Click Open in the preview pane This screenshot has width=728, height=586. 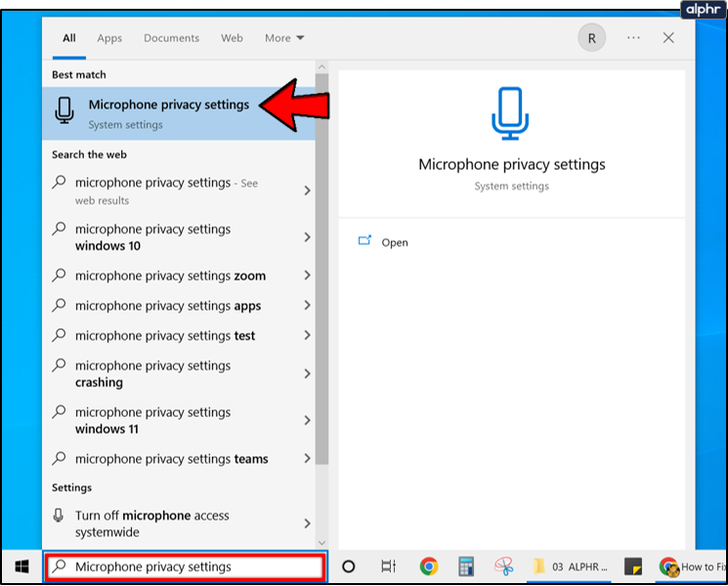coord(394,242)
